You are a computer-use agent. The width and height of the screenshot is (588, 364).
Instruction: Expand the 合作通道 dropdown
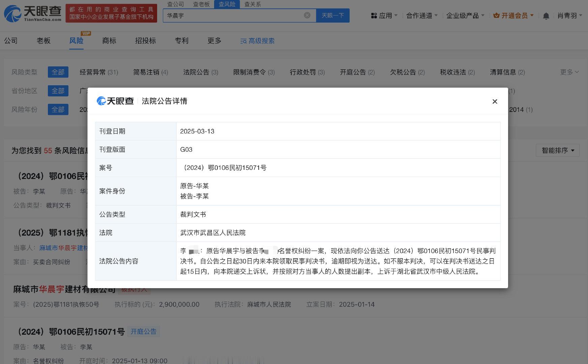point(422,16)
